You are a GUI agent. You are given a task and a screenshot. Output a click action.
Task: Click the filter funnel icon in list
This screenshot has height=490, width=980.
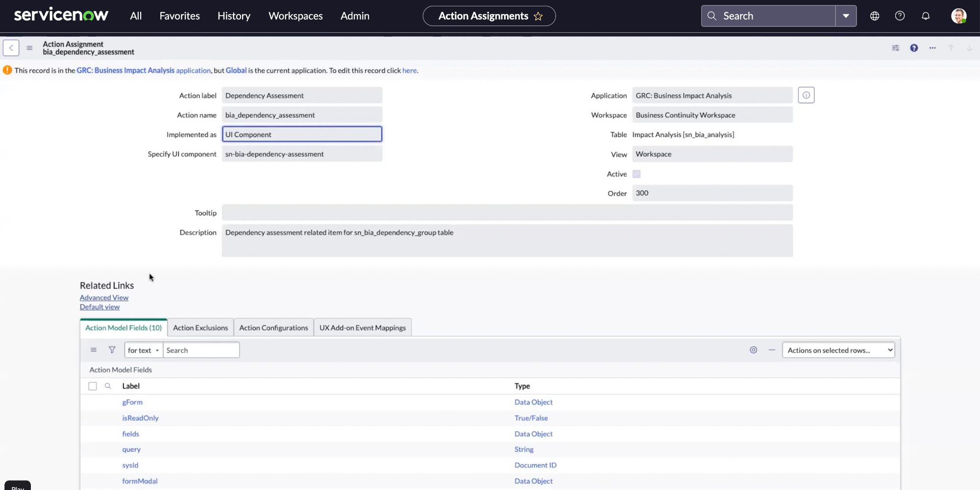112,350
